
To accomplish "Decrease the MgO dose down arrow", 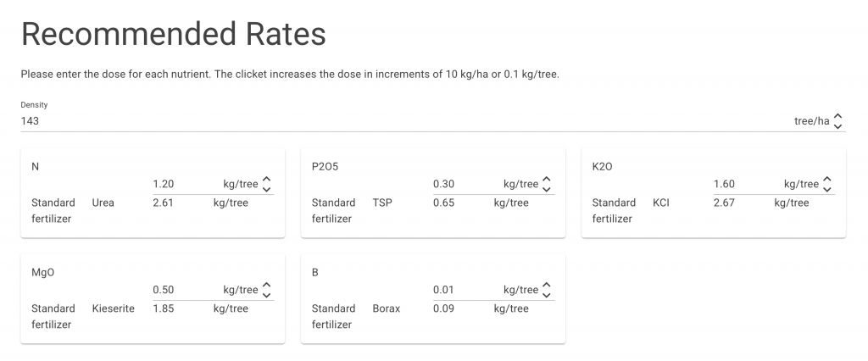I will pos(267,295).
